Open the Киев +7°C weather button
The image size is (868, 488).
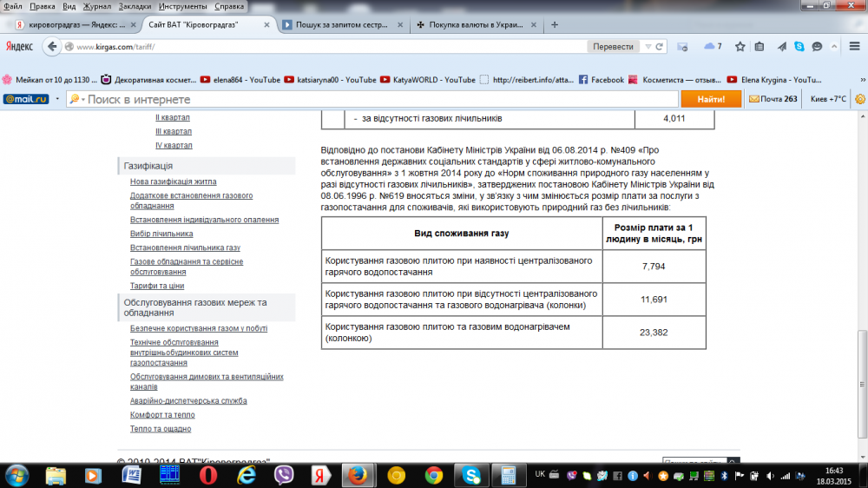828,99
